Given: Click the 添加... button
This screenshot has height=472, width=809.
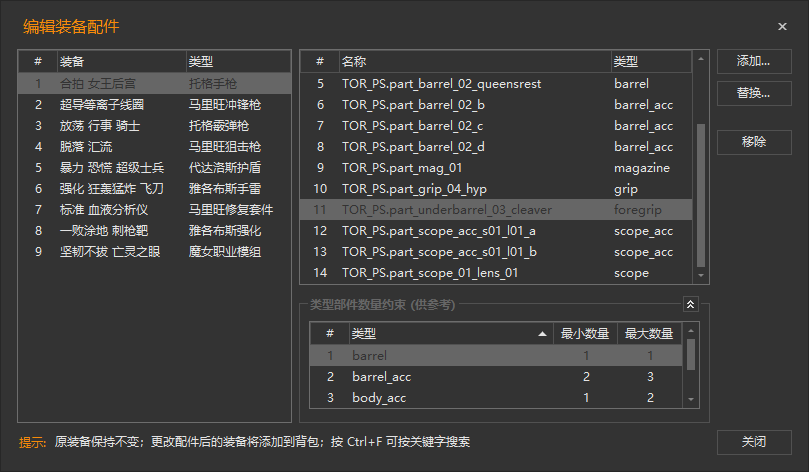Looking at the screenshot, I should (x=754, y=61).
